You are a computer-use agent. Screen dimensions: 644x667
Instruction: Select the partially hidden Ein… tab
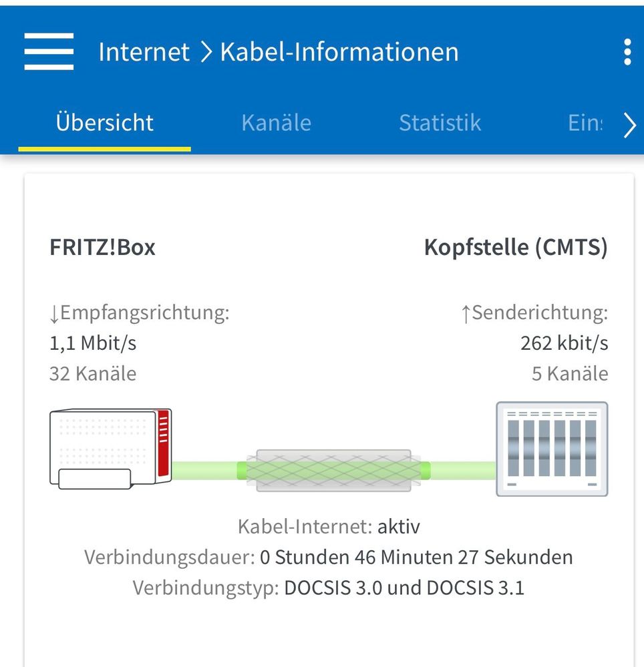(x=585, y=123)
